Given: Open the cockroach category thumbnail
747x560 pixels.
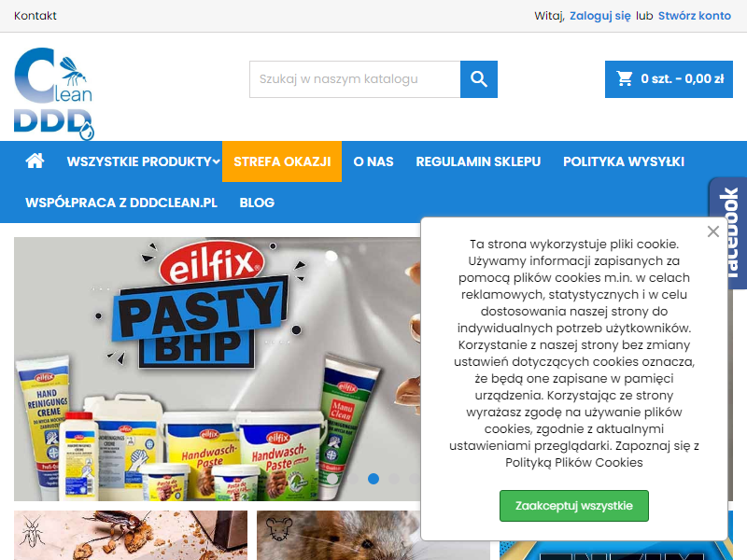Looking at the screenshot, I should click(131, 535).
